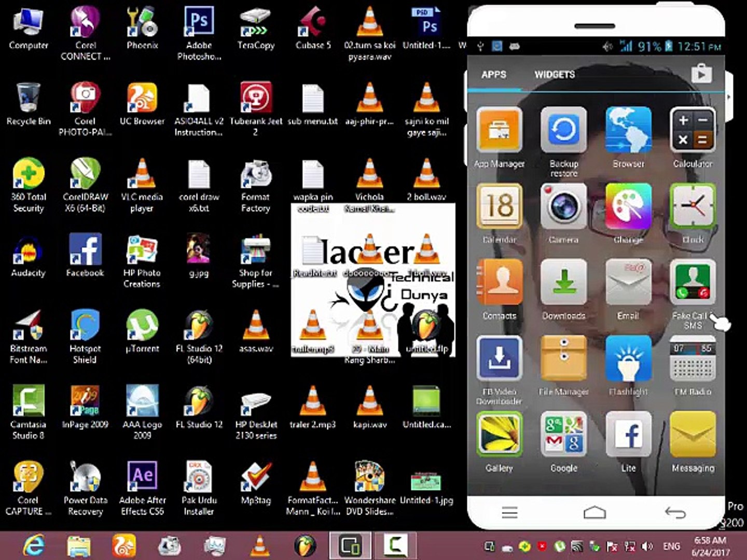
Task: Tap the phone's menu navigation button
Action: (x=509, y=512)
